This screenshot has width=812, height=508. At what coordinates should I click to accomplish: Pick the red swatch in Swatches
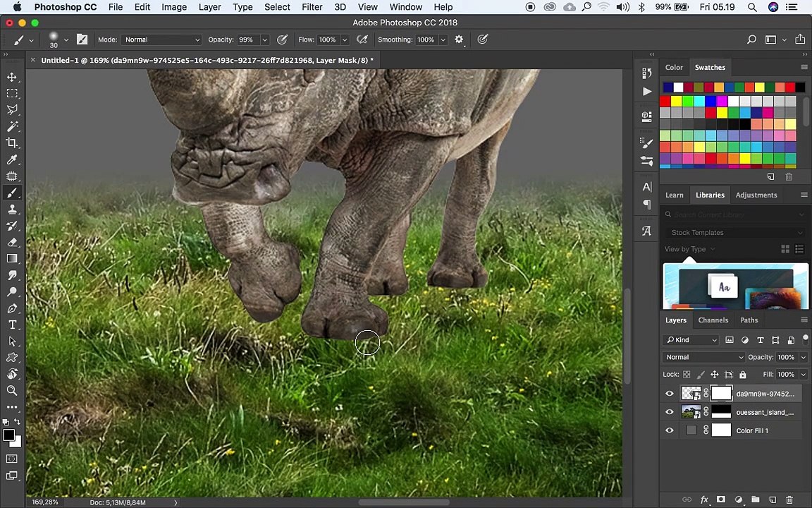tap(665, 101)
